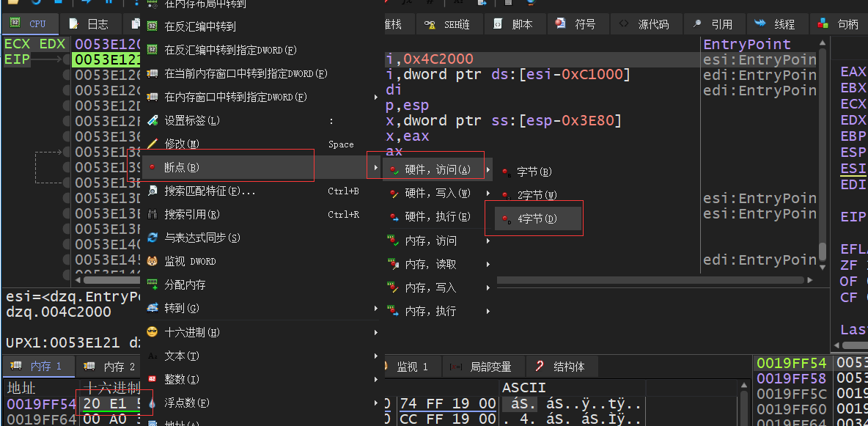
Task: Select 'Follow in Disassembler' icon entry 在反汇编中转到
Action: point(152,26)
